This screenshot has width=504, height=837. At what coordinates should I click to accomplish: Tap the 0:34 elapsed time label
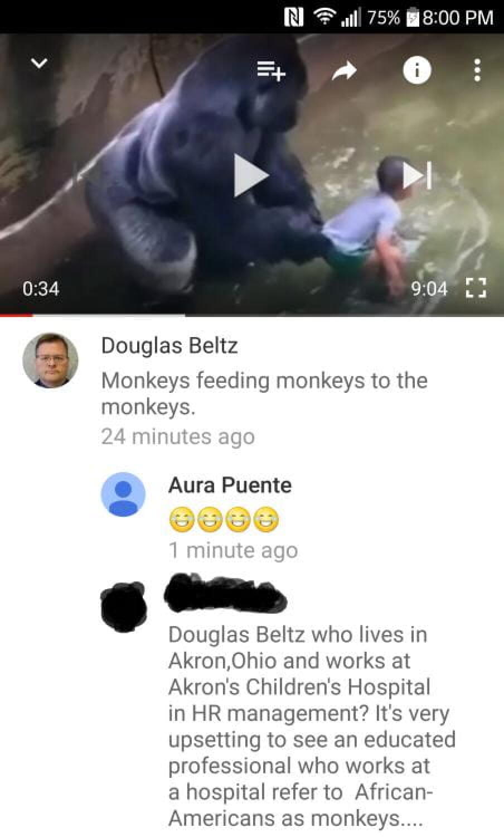click(x=41, y=288)
